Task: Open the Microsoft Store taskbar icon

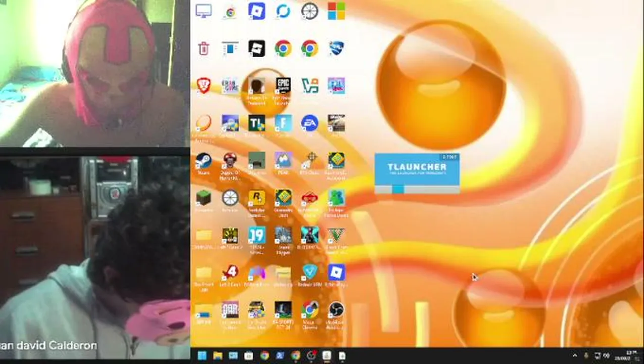Action: 249,355
